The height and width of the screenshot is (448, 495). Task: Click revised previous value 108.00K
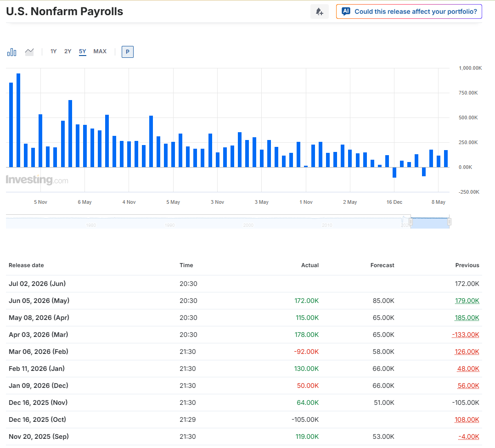(467, 420)
